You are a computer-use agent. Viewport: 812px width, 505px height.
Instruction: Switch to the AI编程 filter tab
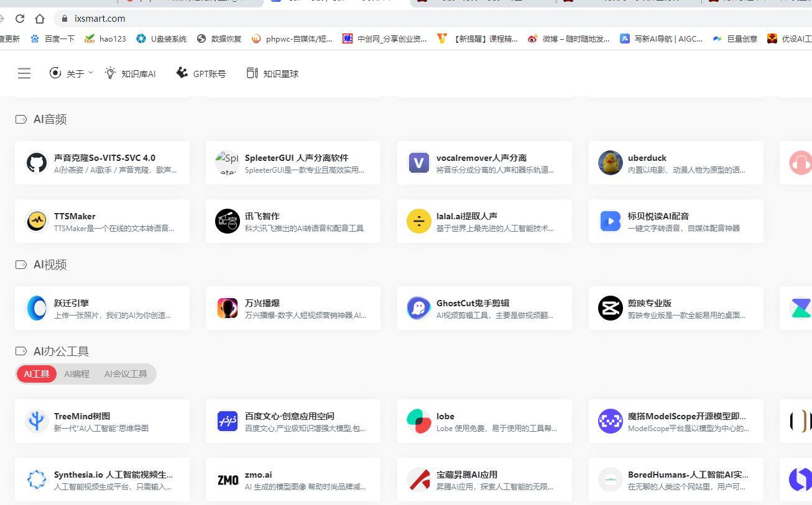[x=76, y=374]
